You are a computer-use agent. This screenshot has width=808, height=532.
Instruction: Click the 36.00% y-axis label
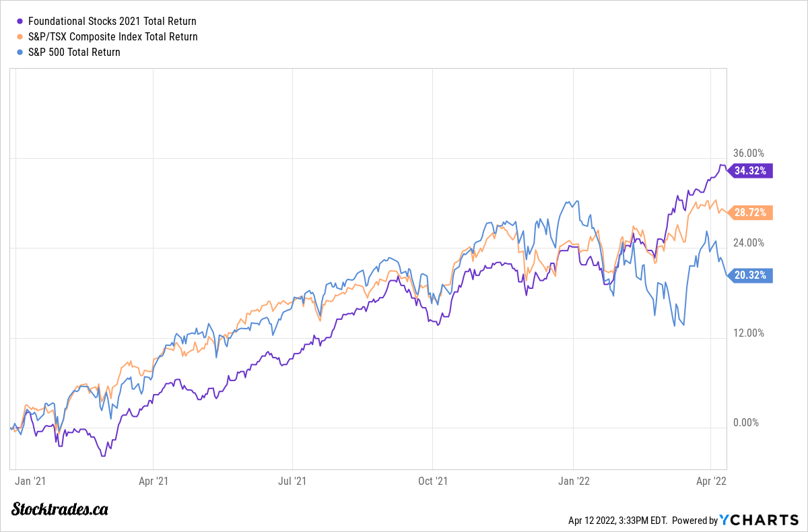(749, 153)
